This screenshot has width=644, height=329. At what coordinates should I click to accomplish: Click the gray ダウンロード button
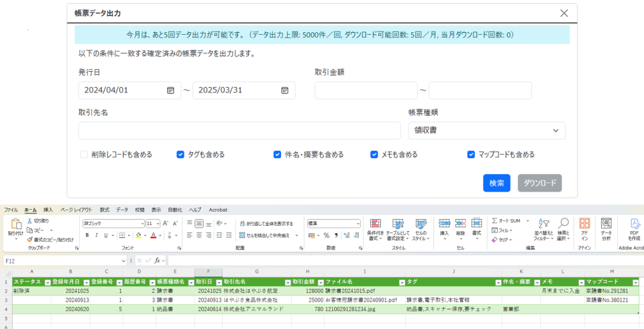click(539, 183)
